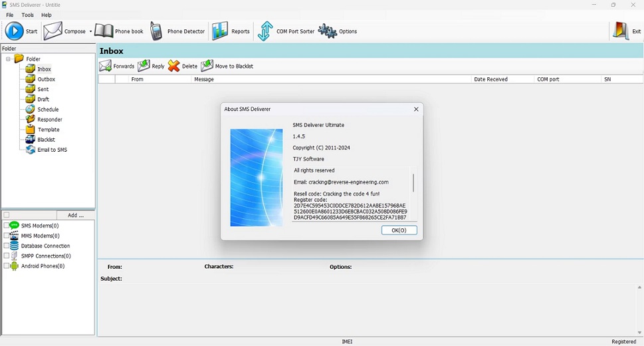The width and height of the screenshot is (644, 346).
Task: Select the Draft folder icon
Action: click(31, 99)
